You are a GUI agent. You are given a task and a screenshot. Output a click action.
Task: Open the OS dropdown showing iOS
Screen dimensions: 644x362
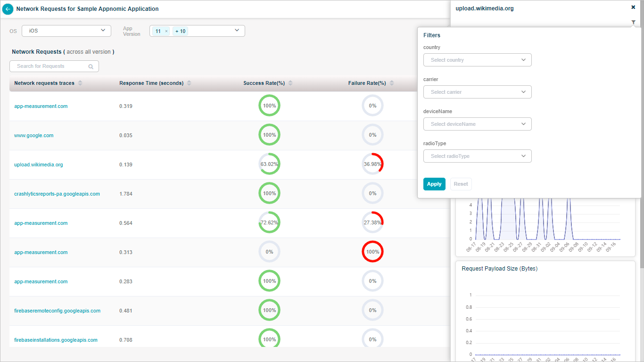click(x=66, y=31)
